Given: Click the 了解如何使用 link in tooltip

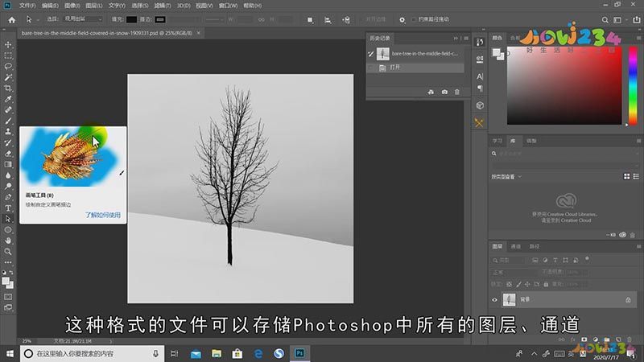Looking at the screenshot, I should coord(103,215).
